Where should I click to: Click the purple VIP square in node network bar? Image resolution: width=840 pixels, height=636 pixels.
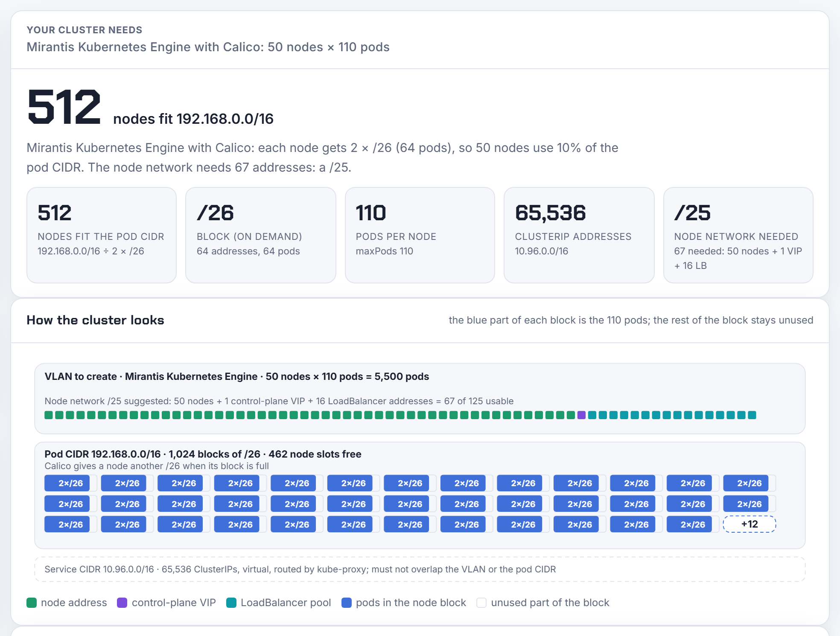pos(581,415)
